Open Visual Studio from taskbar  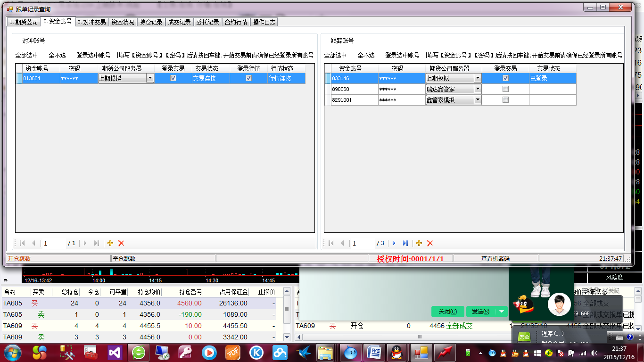coord(115,353)
